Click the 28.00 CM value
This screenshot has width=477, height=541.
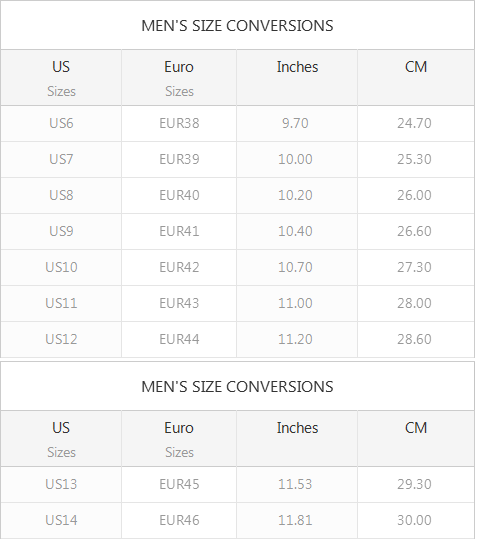point(414,303)
